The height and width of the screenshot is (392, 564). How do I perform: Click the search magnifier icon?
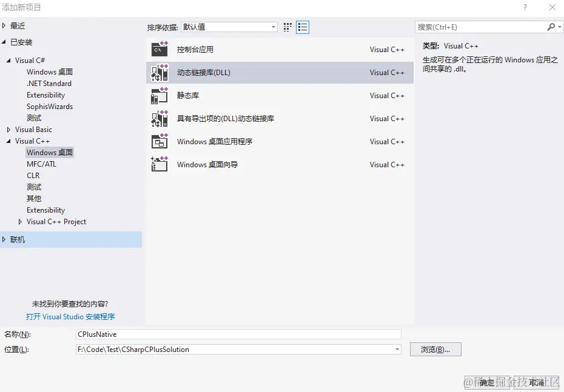(551, 27)
